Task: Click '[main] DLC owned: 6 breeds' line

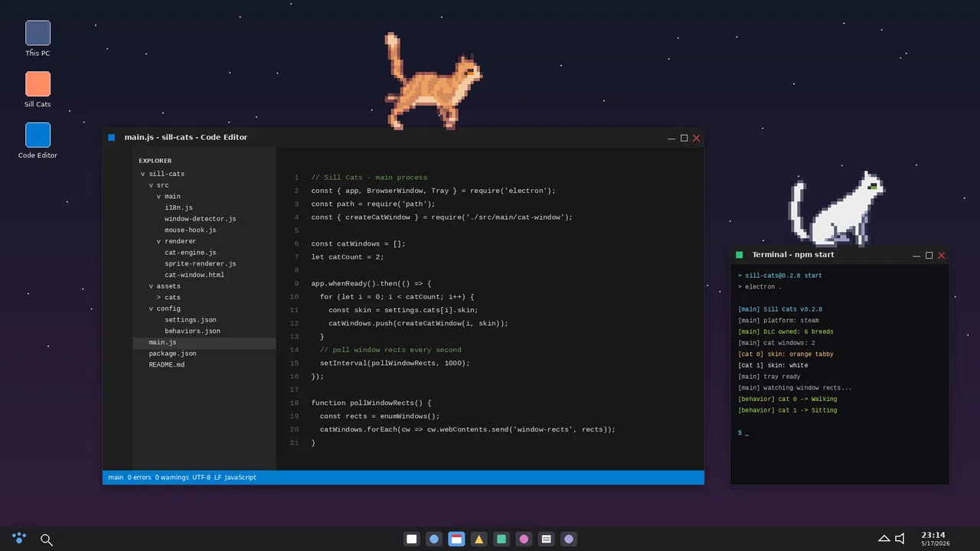Action: tap(786, 332)
